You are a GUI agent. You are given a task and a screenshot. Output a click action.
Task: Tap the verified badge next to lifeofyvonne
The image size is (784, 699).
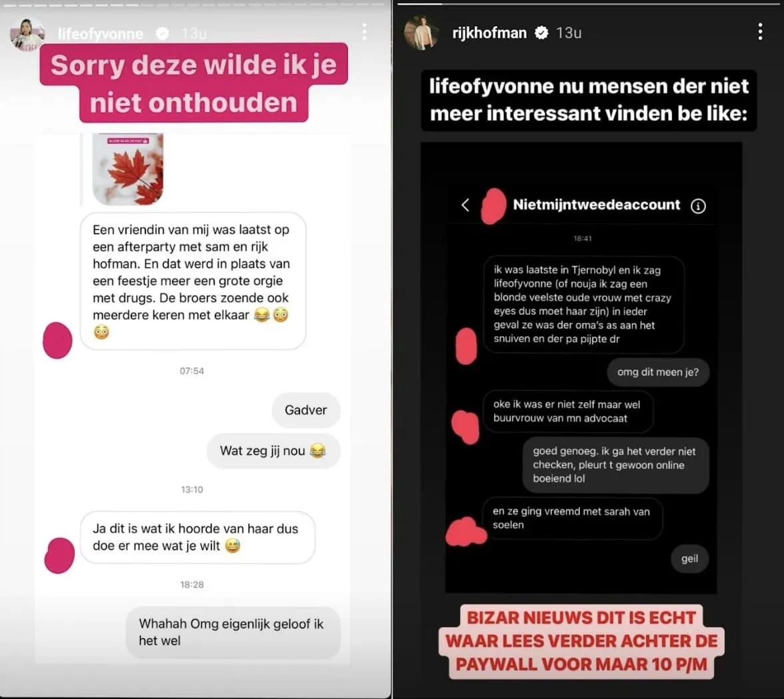coord(162,33)
